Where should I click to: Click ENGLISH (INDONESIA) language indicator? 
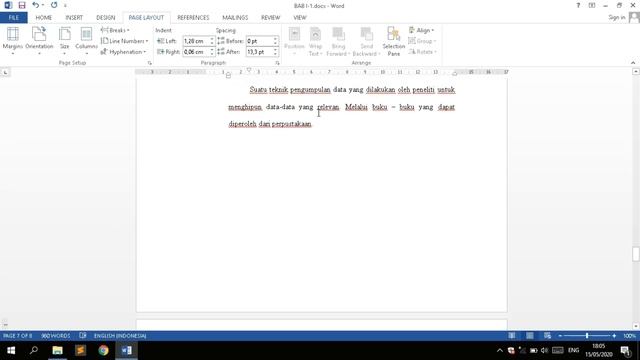point(120,336)
